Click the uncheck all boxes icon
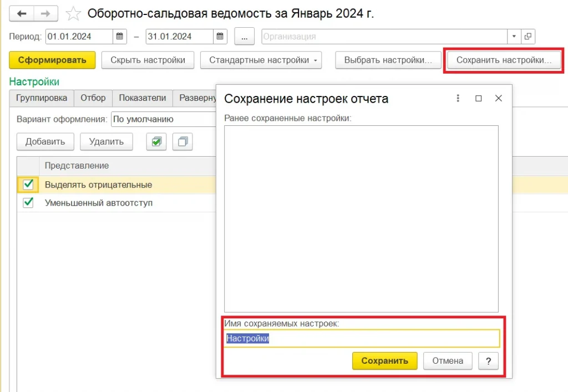This screenshot has height=392, width=568. 182,142
